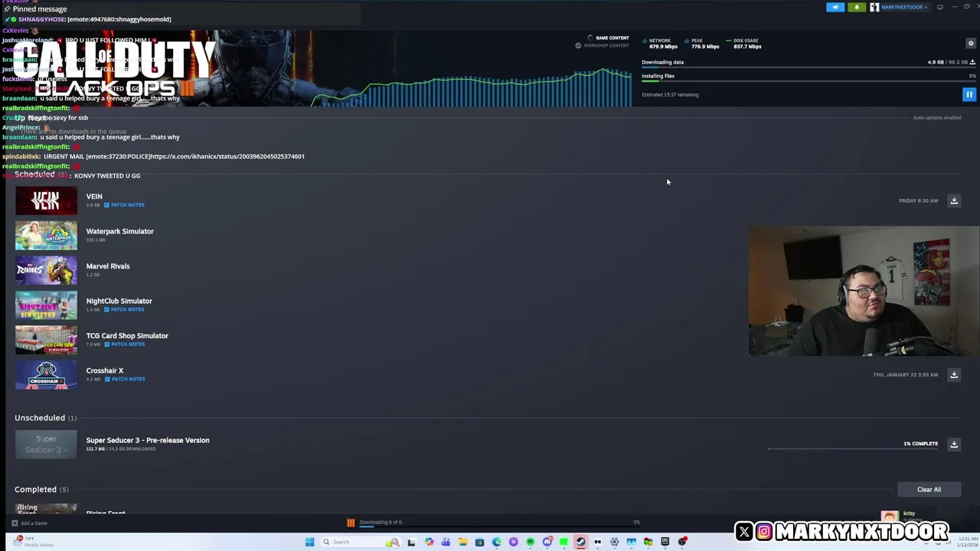The image size is (980, 551).
Task: Clear All completed downloads
Action: click(929, 490)
